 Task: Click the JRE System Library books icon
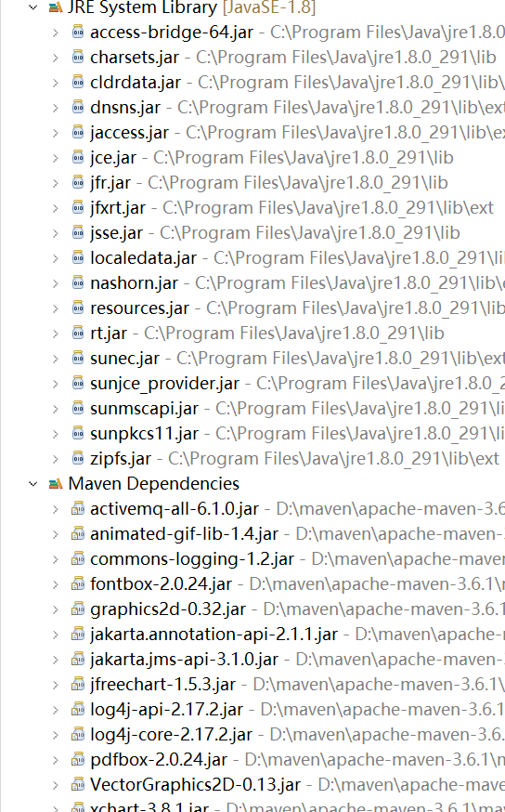tap(55, 7)
